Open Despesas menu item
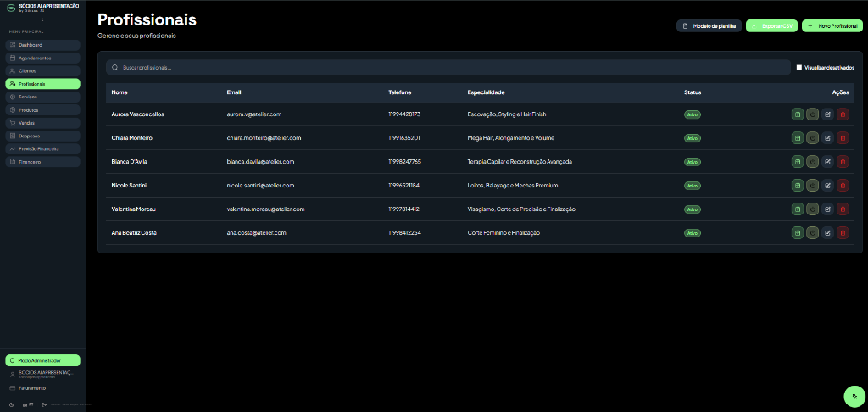Viewport: 868px width, 412px height. coord(42,136)
